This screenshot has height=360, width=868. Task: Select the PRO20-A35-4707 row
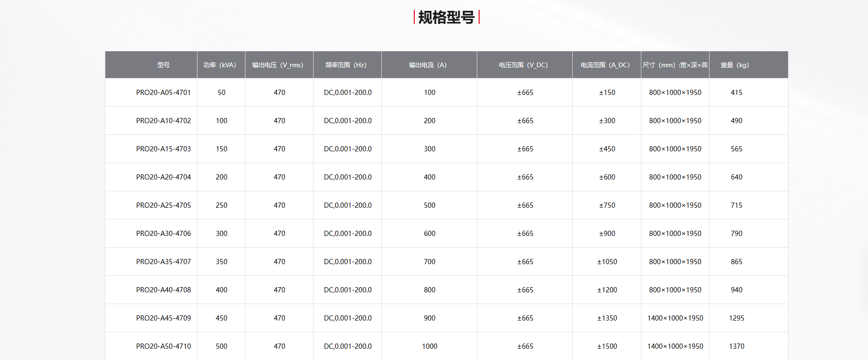(446, 262)
